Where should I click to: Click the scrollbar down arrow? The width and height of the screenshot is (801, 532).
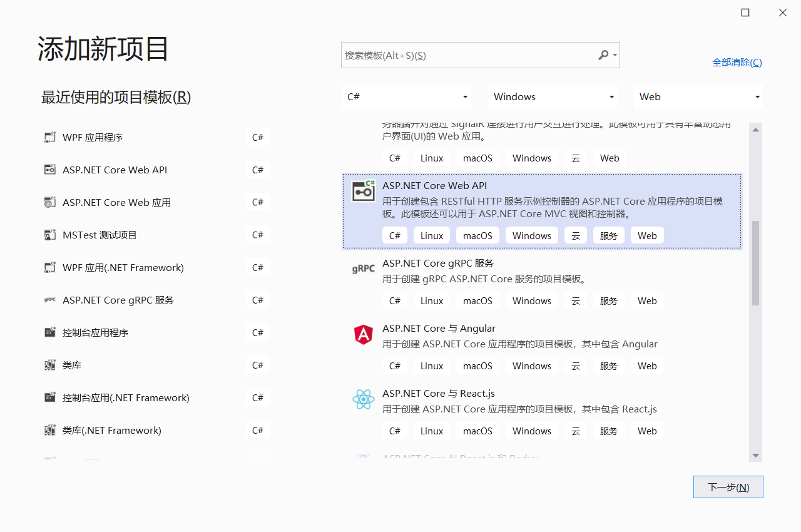755,456
